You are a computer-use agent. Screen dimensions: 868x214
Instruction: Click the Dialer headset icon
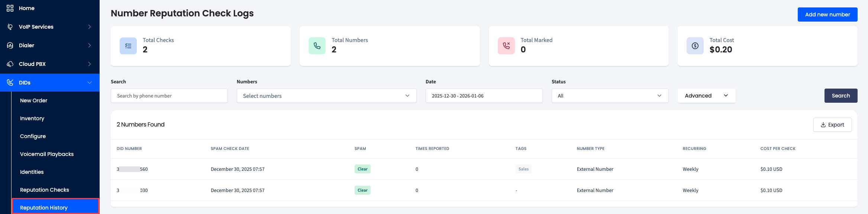10,45
